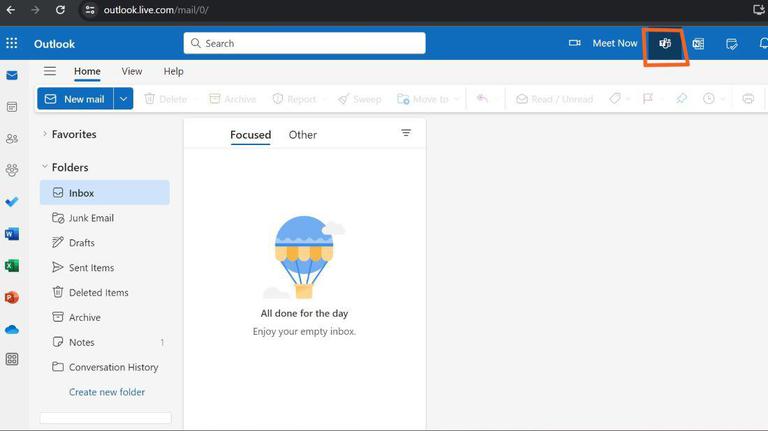Open the Archive folder

[105, 317]
